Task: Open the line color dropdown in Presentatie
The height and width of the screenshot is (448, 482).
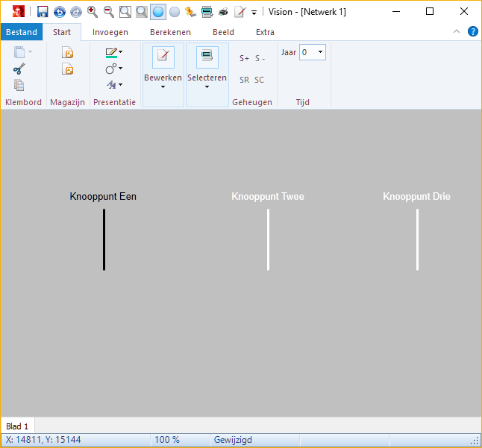Action: [121, 52]
